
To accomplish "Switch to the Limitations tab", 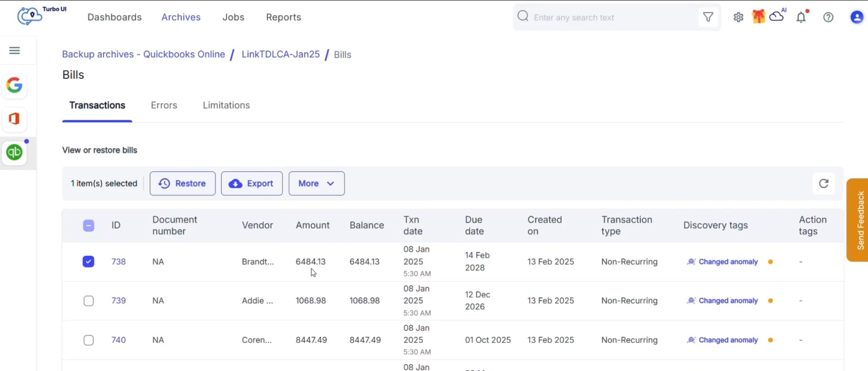I will pyautogui.click(x=226, y=105).
